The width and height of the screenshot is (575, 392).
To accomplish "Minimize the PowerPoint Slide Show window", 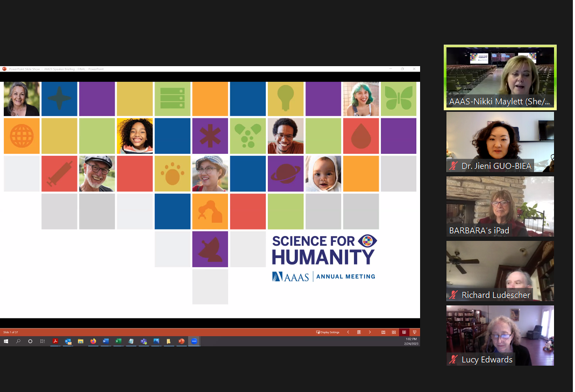I will (x=391, y=69).
